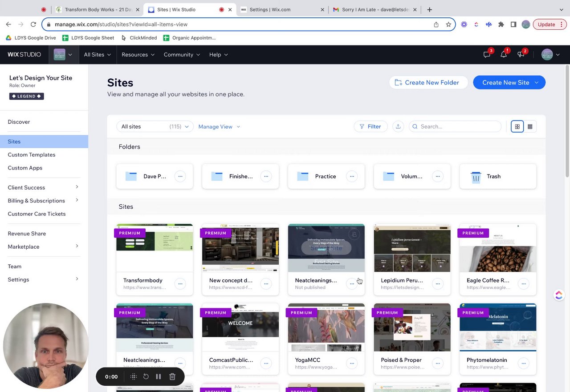570x392 pixels.
Task: Open more actions for New concept site
Action: pyautogui.click(x=266, y=283)
